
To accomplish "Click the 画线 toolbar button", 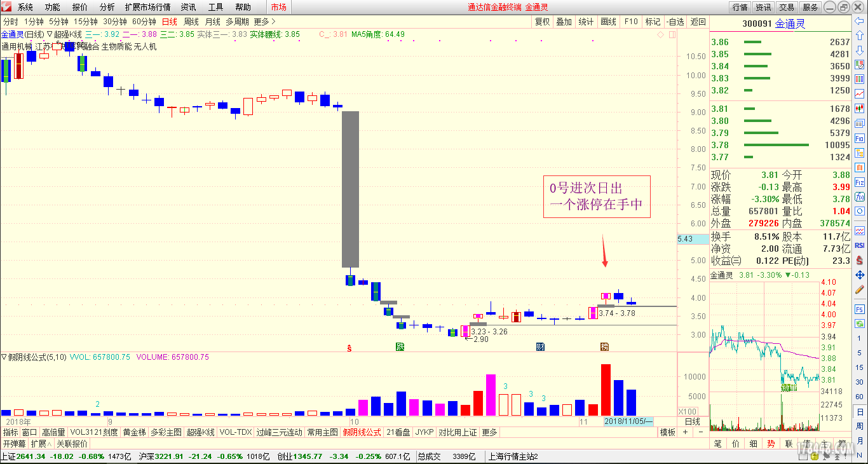I will [x=609, y=22].
